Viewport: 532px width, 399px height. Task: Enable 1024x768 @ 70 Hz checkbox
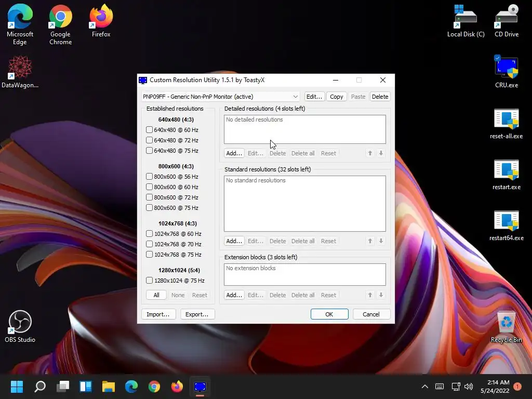coord(149,244)
